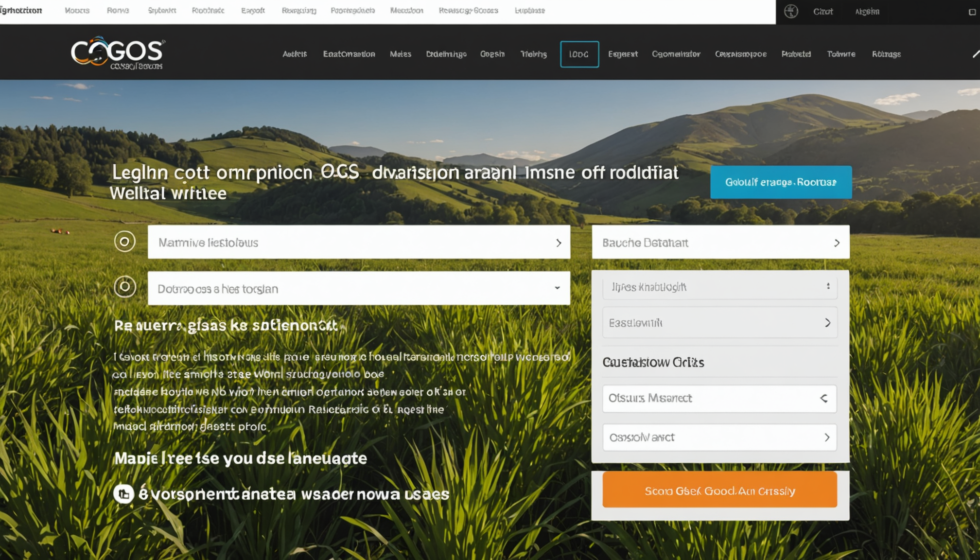Click the 'Ignotcrizon' text at top left
The height and width of the screenshot is (560, 980).
[x=21, y=10]
